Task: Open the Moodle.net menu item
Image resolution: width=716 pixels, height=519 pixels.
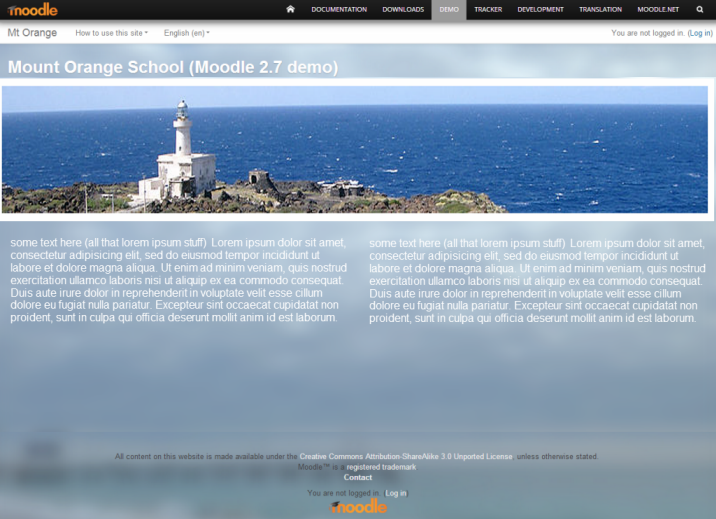Action: pos(658,9)
